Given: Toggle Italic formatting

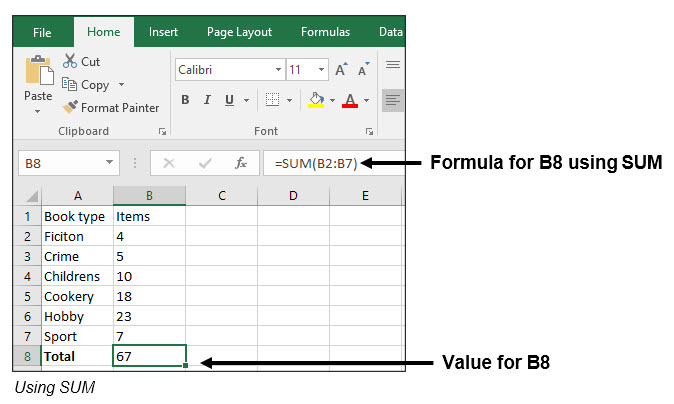Looking at the screenshot, I should click(207, 100).
